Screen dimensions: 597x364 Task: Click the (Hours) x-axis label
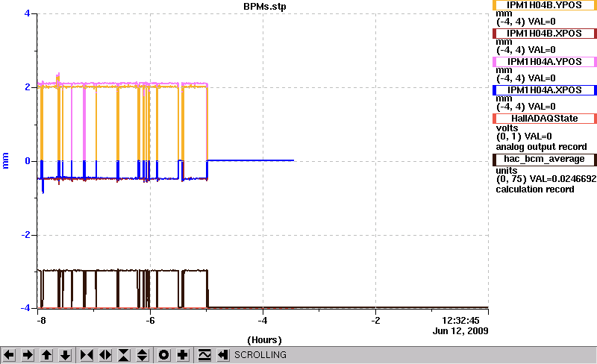pyautogui.click(x=265, y=340)
